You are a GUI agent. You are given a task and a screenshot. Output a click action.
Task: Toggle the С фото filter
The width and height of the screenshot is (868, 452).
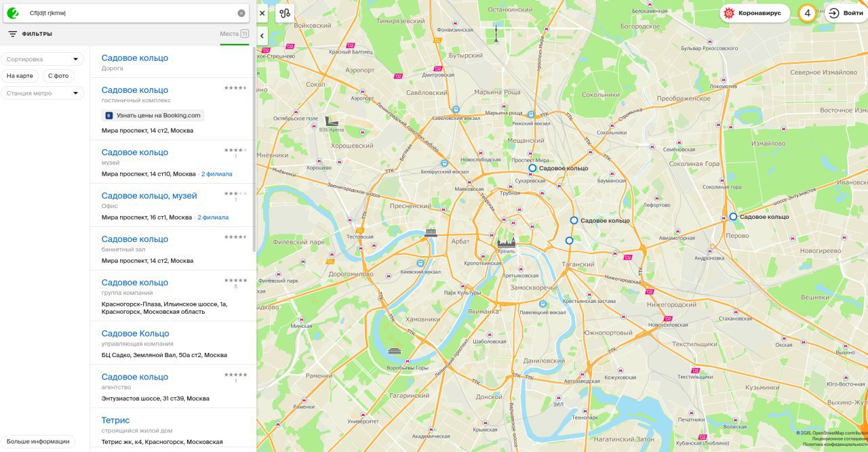(x=58, y=76)
